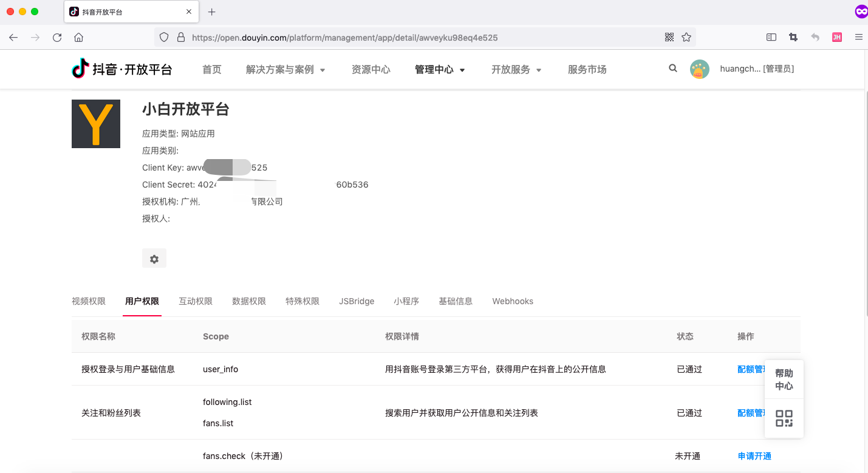Open the QR code icon in address bar
The height and width of the screenshot is (473, 868).
coord(669,37)
